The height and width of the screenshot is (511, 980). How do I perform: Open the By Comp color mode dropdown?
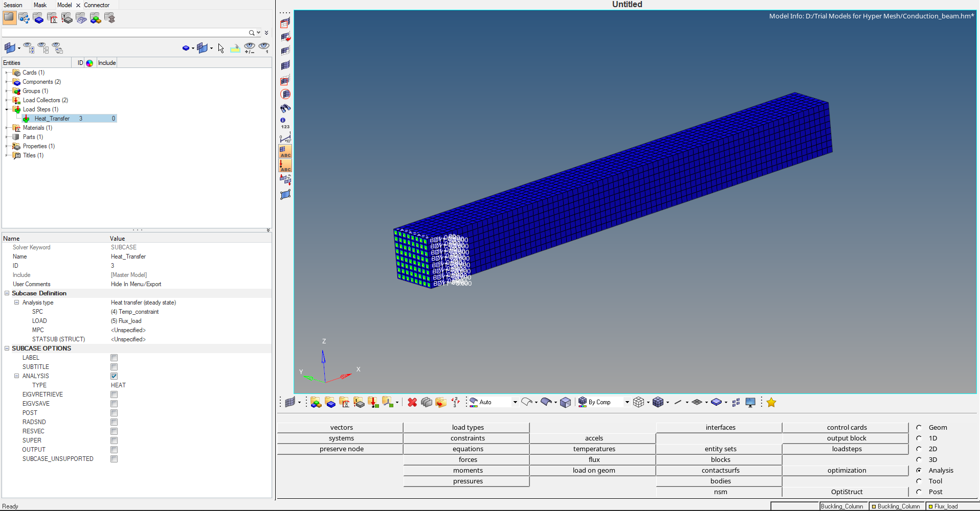627,402
